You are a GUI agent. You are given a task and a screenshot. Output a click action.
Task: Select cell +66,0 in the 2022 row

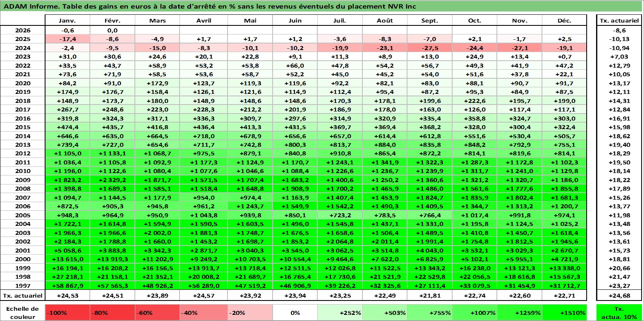295,66
